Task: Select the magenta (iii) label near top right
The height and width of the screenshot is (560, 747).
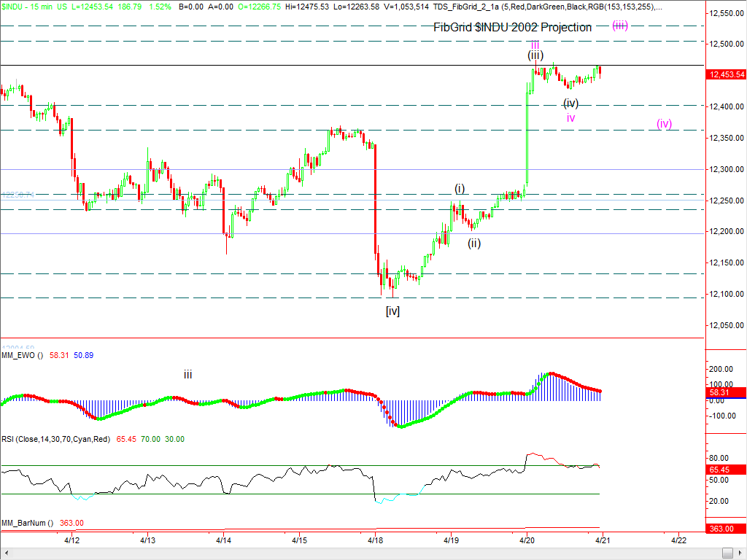Action: tap(619, 25)
